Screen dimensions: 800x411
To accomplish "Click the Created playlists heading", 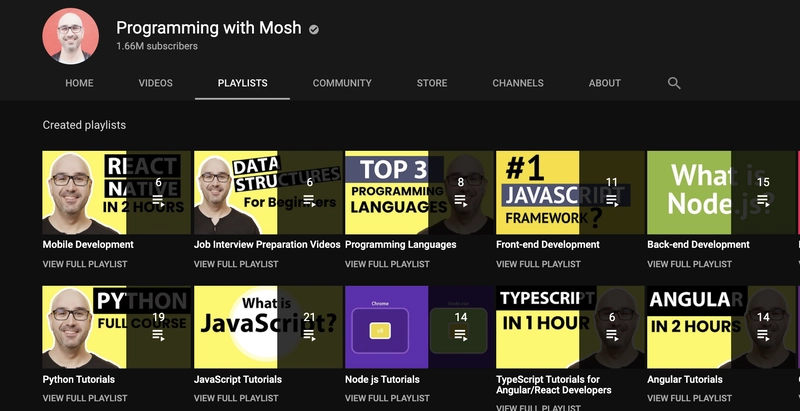I will click(x=84, y=125).
